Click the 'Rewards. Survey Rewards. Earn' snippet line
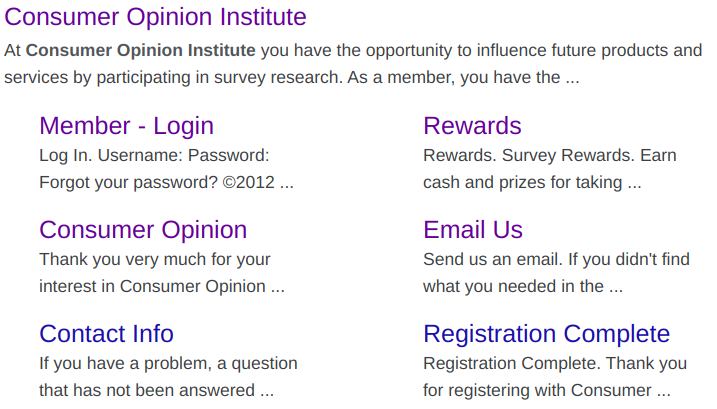The width and height of the screenshot is (717, 409). click(549, 156)
